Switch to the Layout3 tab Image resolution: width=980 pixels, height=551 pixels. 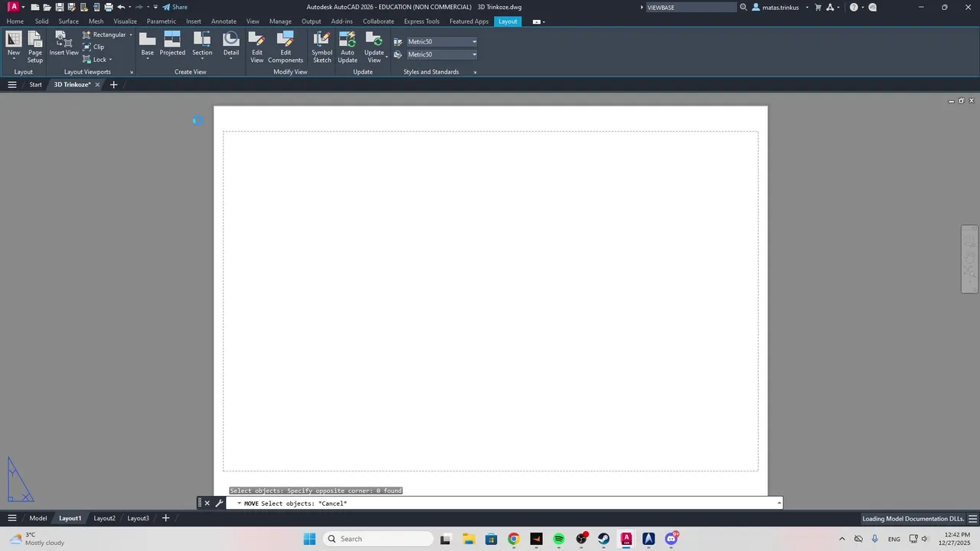[x=138, y=518]
